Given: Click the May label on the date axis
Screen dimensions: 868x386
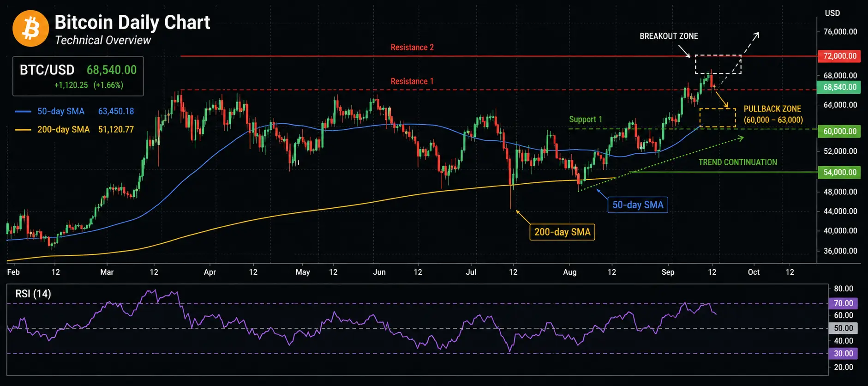Looking at the screenshot, I should pos(303,272).
